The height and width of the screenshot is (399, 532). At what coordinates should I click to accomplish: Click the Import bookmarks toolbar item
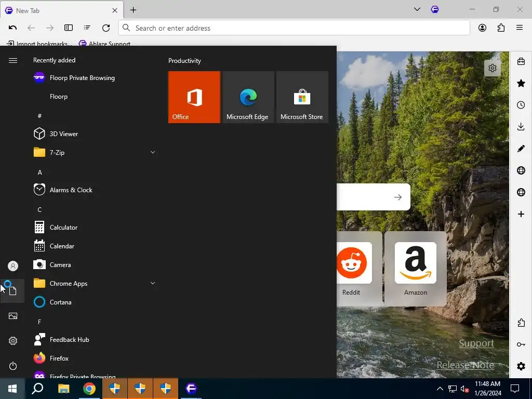[x=39, y=44]
